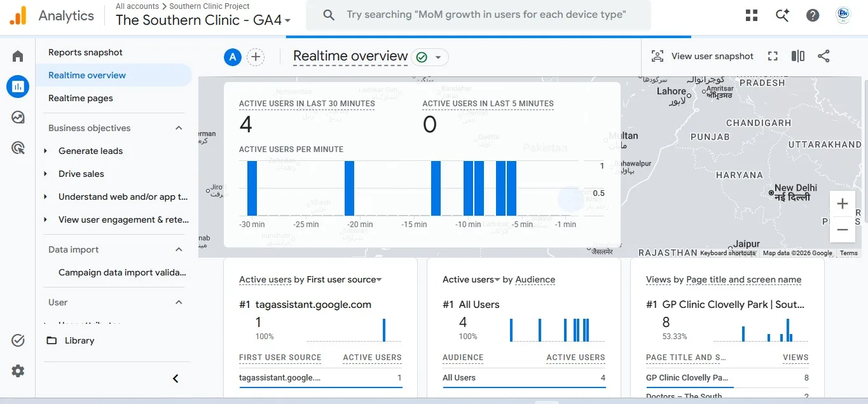Screen dimensions: 868x404
Task: Open the compare columns icon
Action: point(798,56)
